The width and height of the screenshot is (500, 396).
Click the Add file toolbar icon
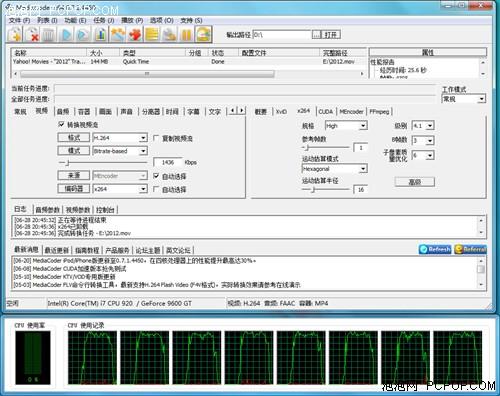15,34
